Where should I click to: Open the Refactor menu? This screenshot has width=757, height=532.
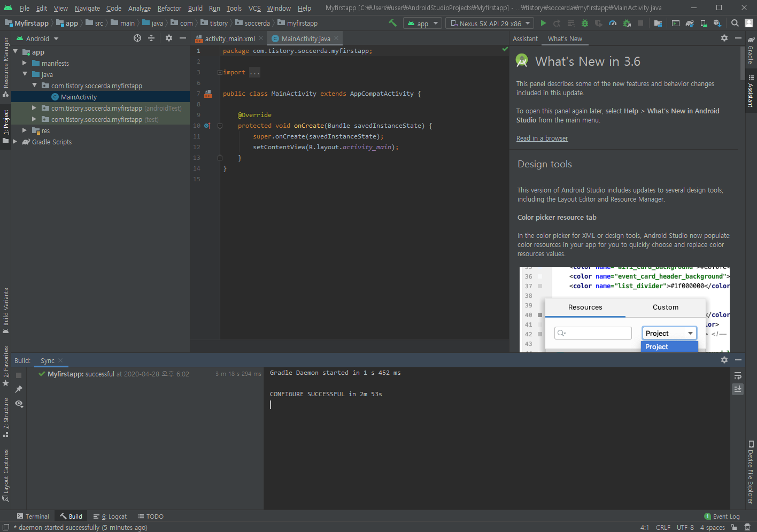pyautogui.click(x=169, y=8)
